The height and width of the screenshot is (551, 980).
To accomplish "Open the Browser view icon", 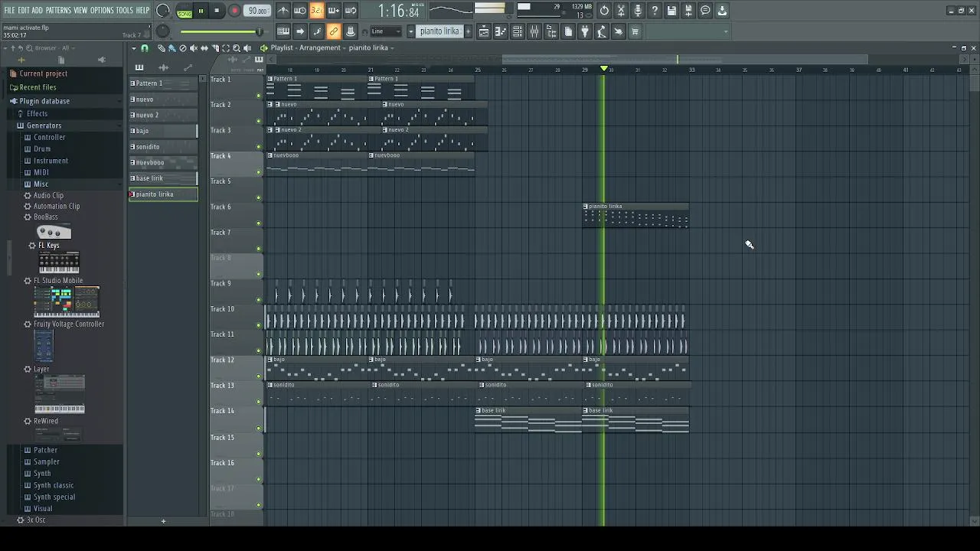I will [x=551, y=31].
